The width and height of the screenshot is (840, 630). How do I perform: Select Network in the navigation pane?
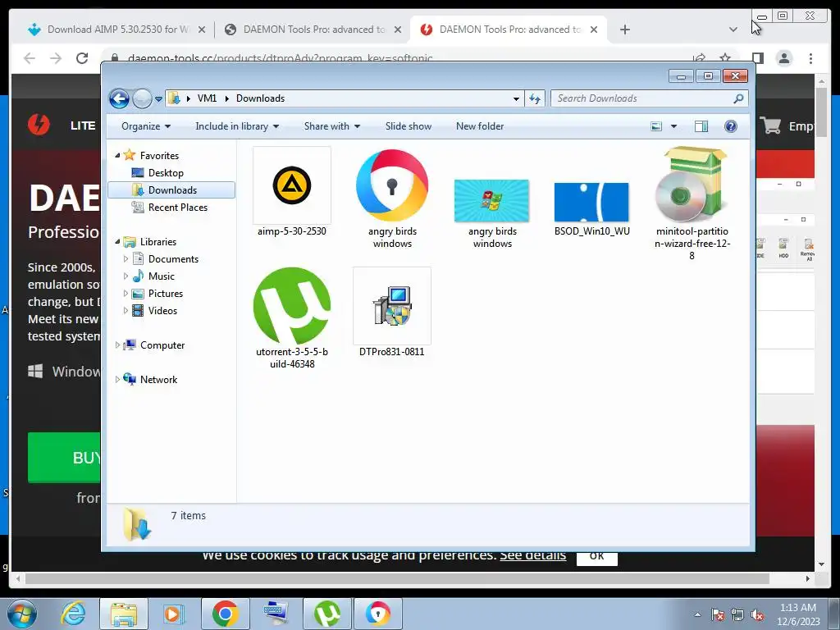coord(158,380)
